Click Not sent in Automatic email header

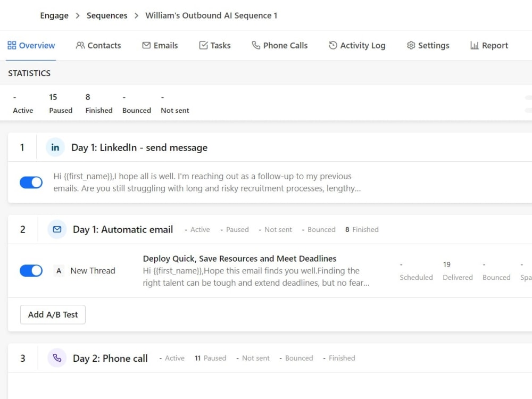pos(275,230)
